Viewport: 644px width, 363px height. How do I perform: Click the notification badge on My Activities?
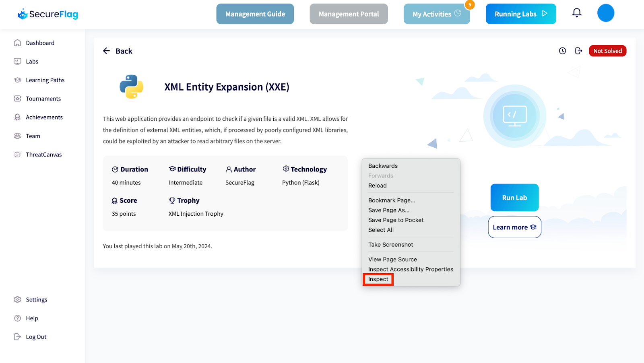[470, 5]
